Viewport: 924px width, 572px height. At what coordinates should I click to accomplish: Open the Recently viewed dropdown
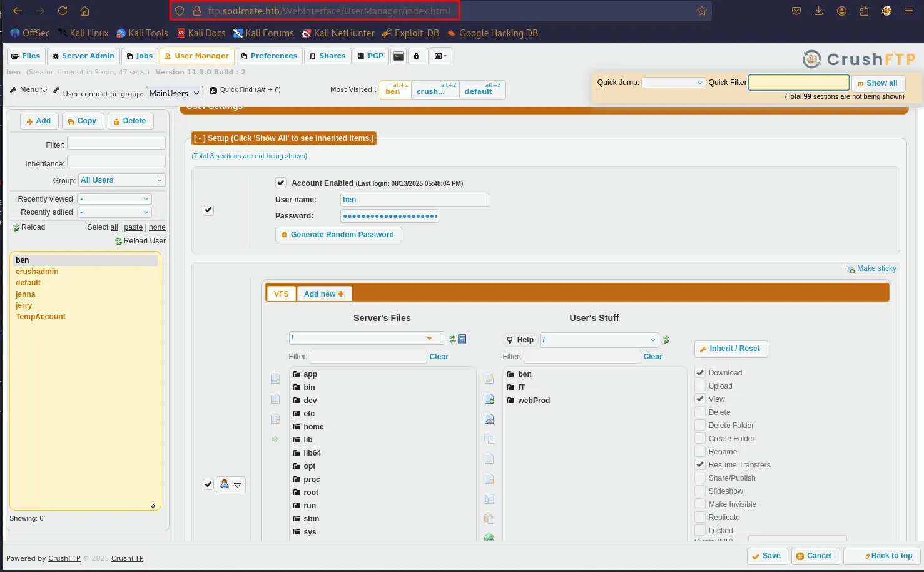tap(114, 199)
